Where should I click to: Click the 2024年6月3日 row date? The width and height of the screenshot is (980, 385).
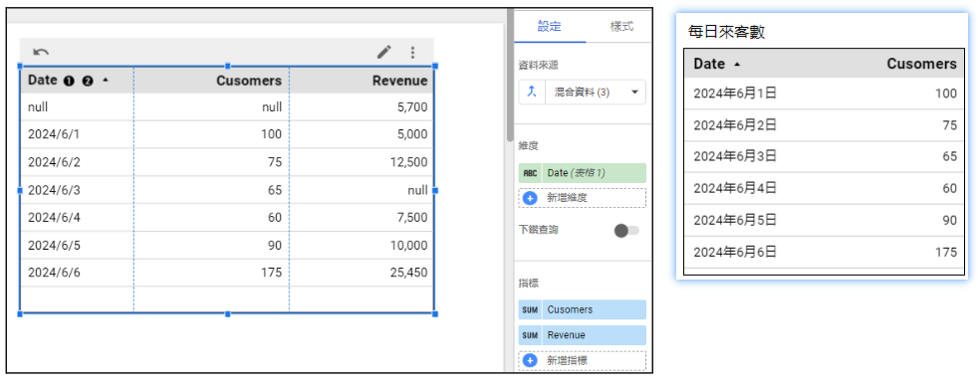tap(735, 156)
